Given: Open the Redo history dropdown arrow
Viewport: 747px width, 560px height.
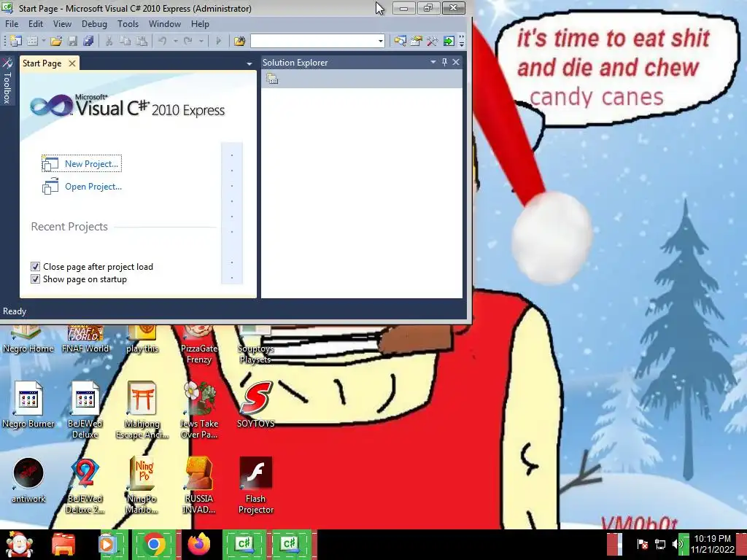Looking at the screenshot, I should (x=201, y=42).
